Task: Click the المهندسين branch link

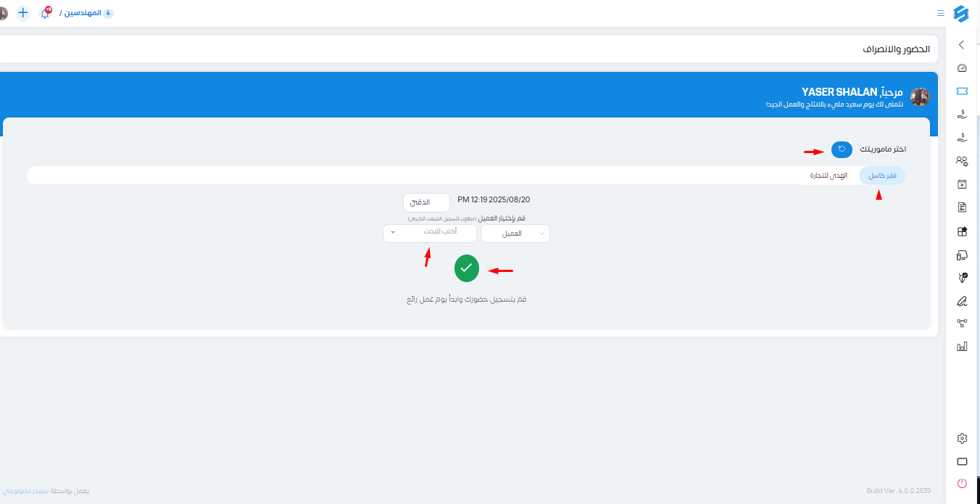Action: [81, 13]
